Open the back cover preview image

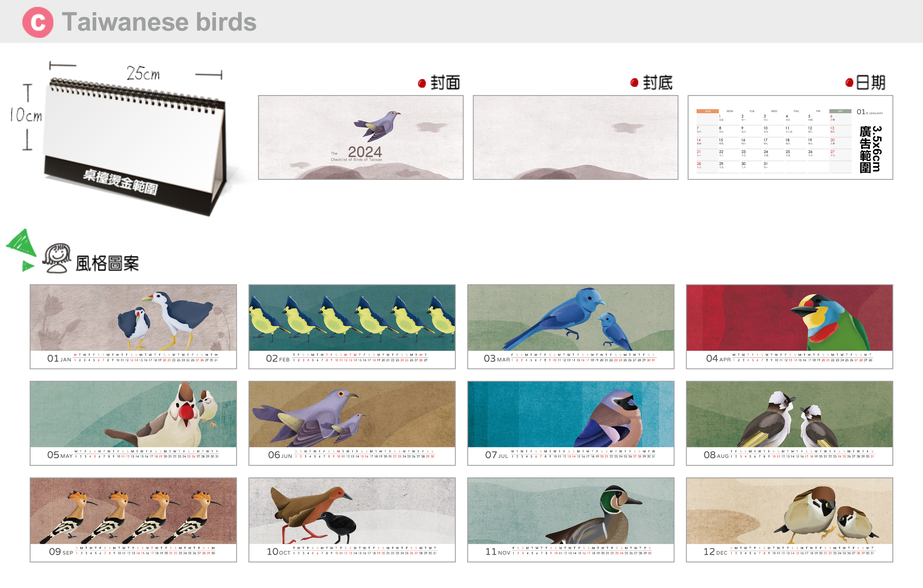(x=575, y=137)
